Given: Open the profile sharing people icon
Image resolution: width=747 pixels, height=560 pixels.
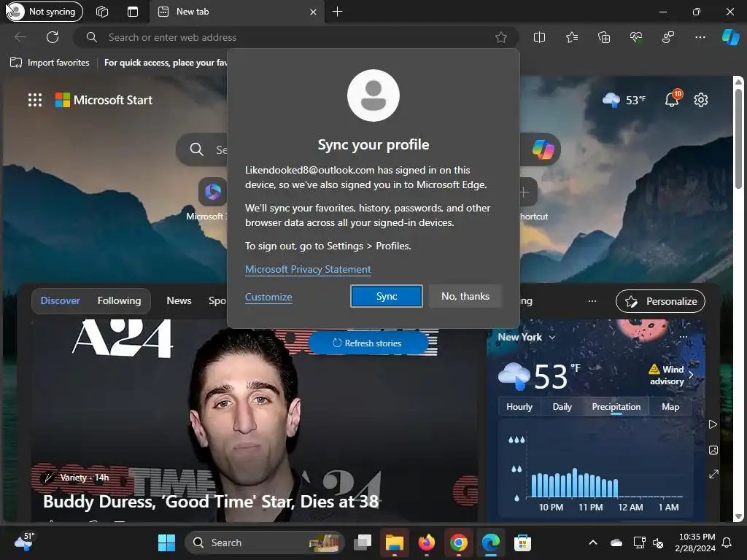Looking at the screenshot, I should pos(668,37).
